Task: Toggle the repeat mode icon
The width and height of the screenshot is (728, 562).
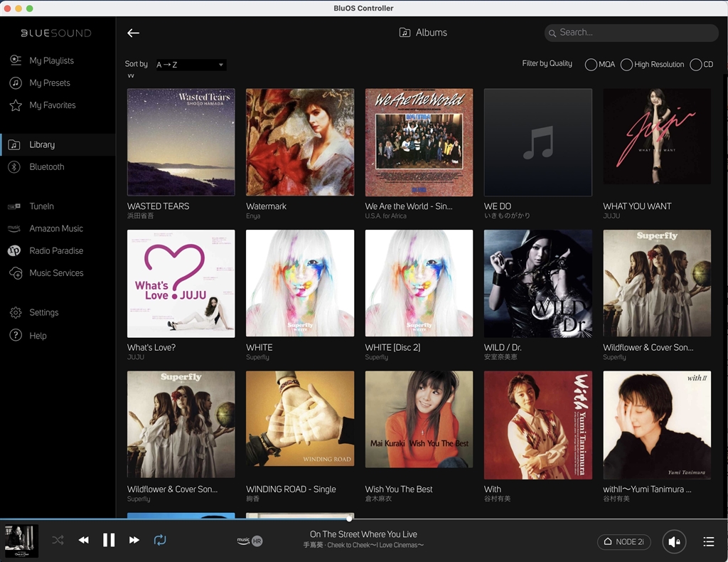Action: click(x=160, y=540)
